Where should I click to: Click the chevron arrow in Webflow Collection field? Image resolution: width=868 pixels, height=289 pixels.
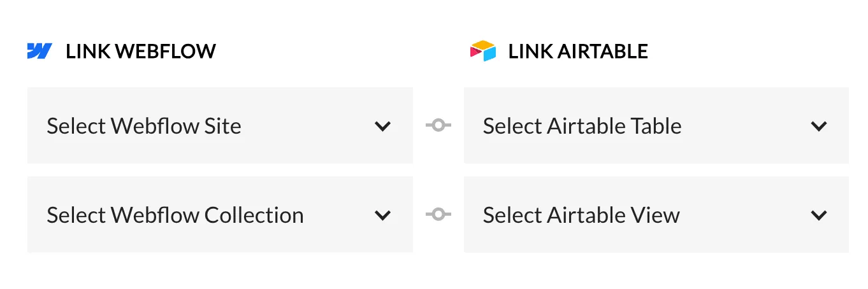[x=382, y=215]
